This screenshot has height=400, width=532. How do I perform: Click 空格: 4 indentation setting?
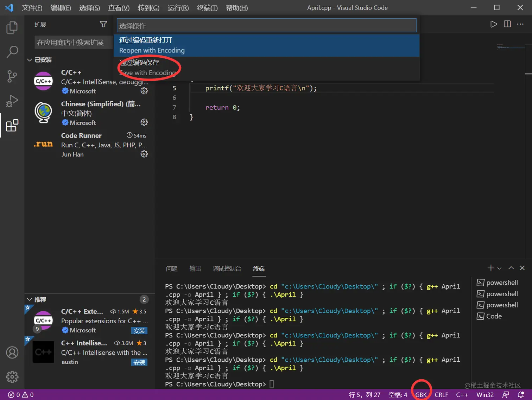pos(398,395)
